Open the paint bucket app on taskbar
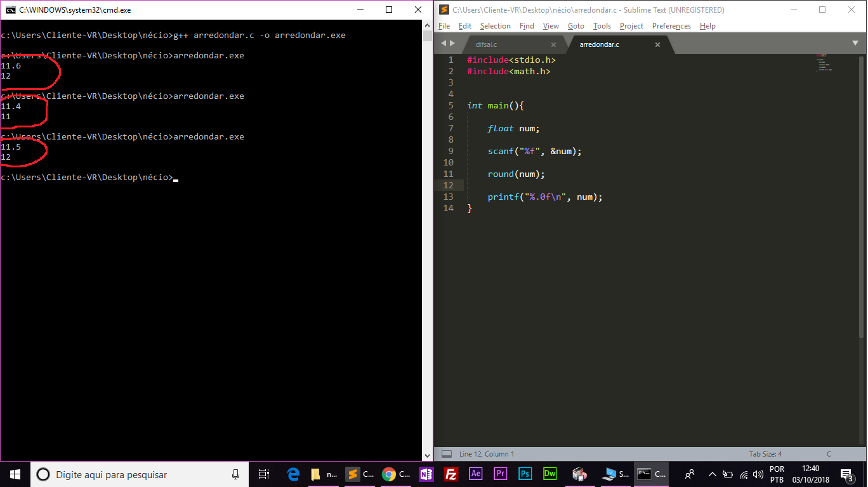Viewport: 868px width, 487px height. [x=579, y=474]
